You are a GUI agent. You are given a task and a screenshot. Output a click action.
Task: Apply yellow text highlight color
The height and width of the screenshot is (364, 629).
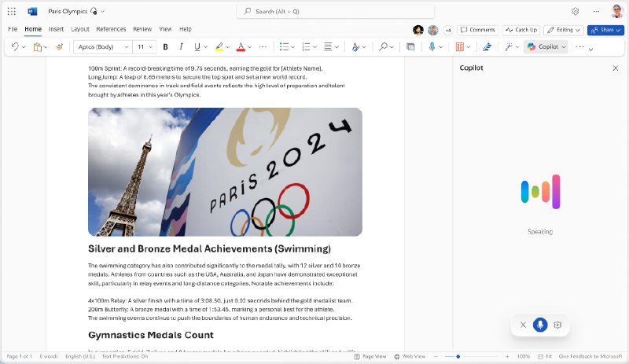[x=219, y=47]
